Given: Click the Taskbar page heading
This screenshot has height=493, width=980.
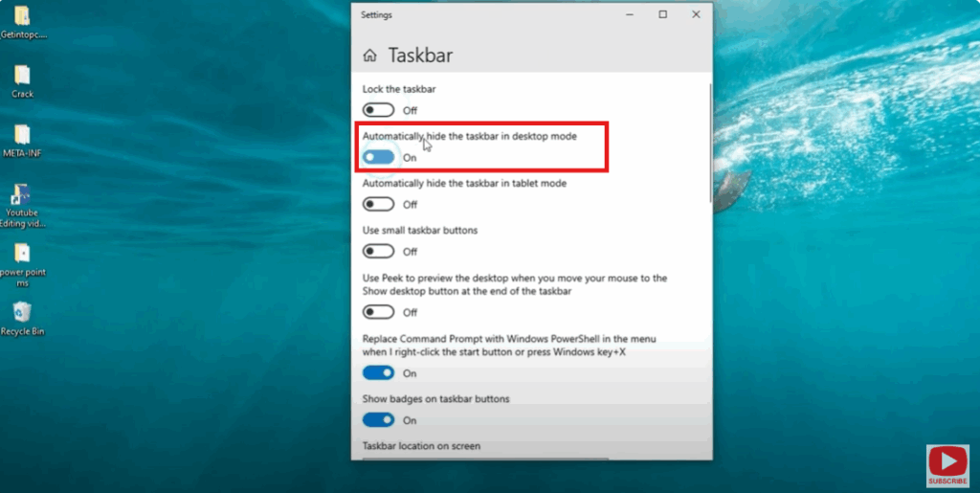Looking at the screenshot, I should coord(421,55).
